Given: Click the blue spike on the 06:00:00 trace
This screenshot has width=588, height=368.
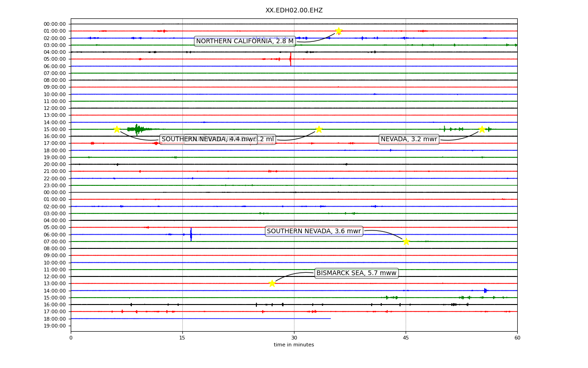Looking at the screenshot, I should pos(191,234).
